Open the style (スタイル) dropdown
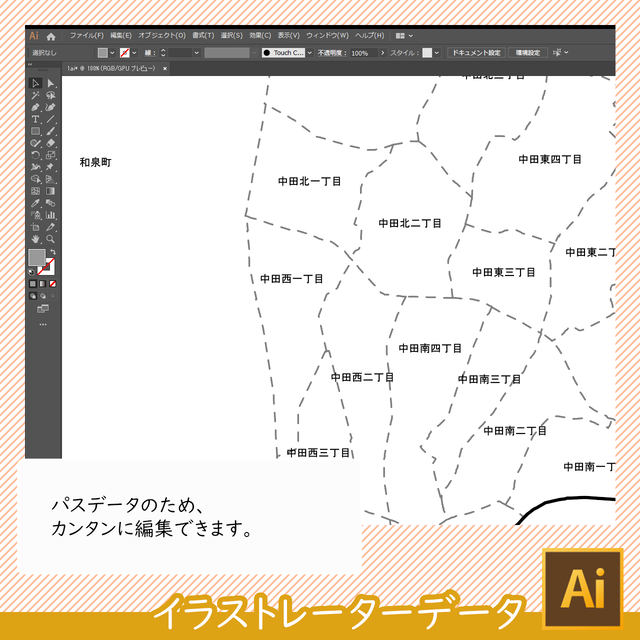640x640 pixels. (437, 53)
